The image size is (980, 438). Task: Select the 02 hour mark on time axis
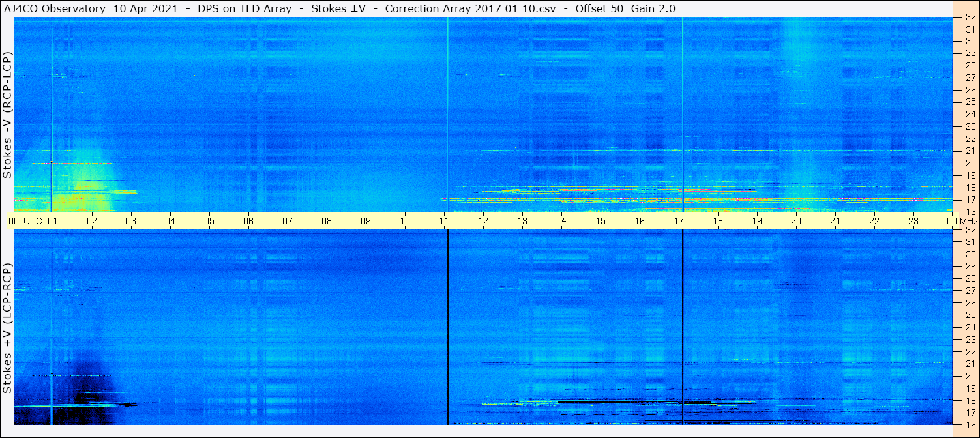pos(92,221)
